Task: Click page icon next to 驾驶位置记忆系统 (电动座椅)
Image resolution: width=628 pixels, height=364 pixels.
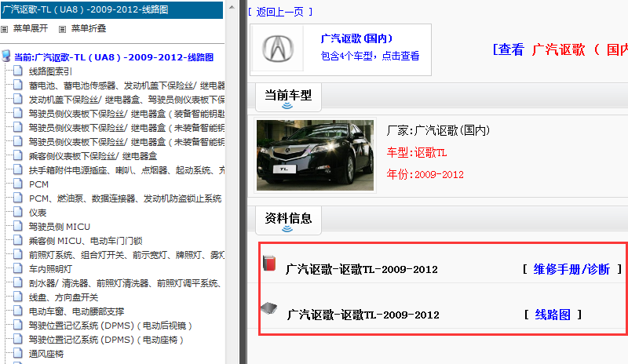Action: coord(17,339)
